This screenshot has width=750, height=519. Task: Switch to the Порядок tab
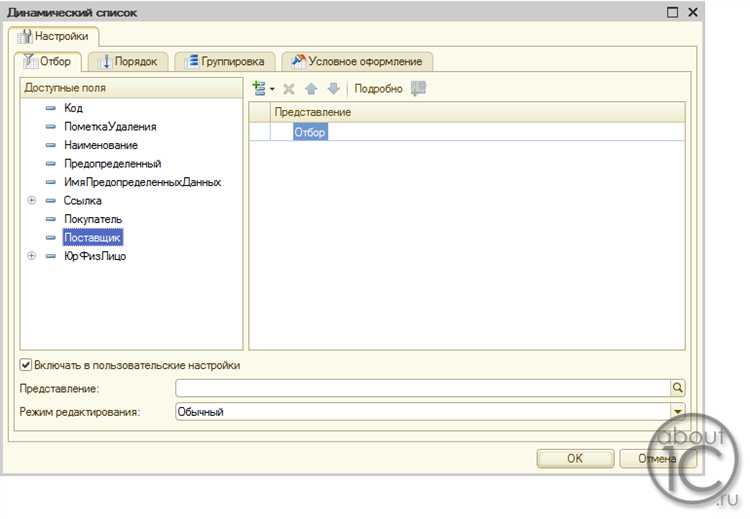[x=129, y=61]
